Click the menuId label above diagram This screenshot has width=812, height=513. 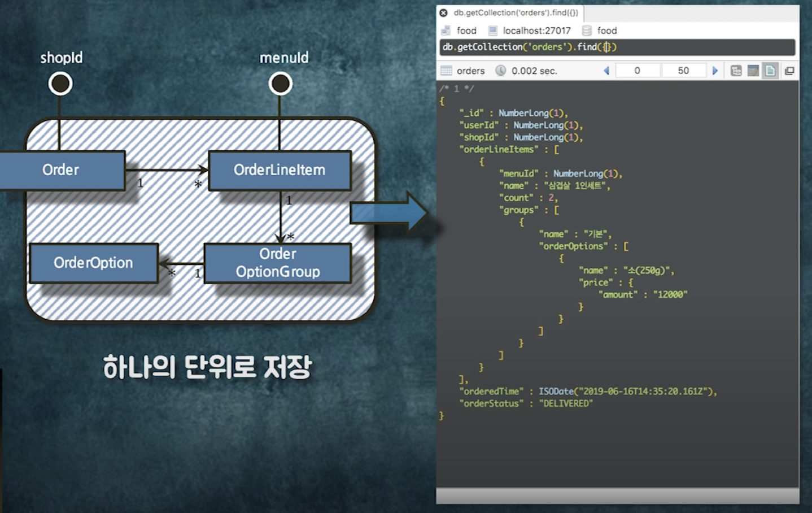pos(284,58)
